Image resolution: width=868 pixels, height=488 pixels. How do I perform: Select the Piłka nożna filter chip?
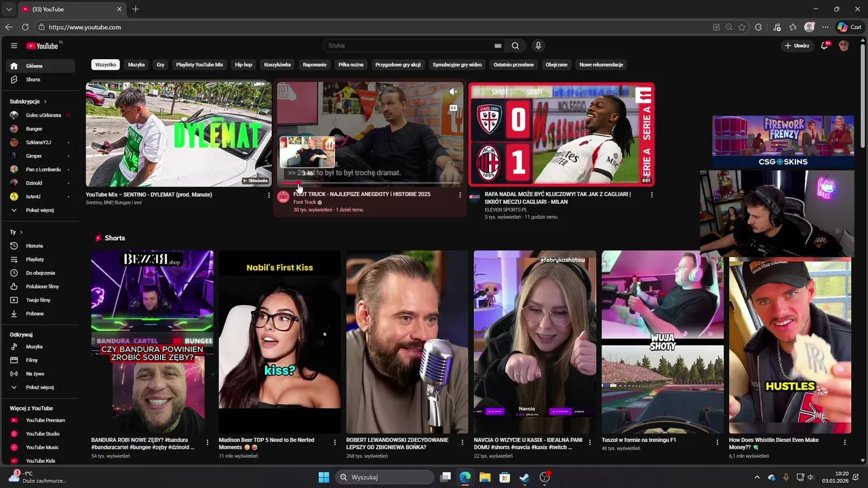click(x=351, y=64)
